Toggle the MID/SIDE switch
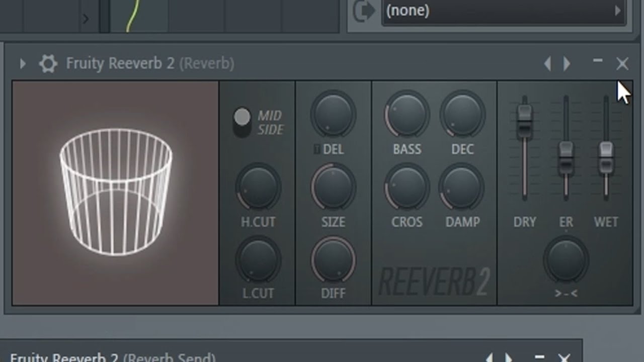Viewport: 644px width, 362px height. 242,122
